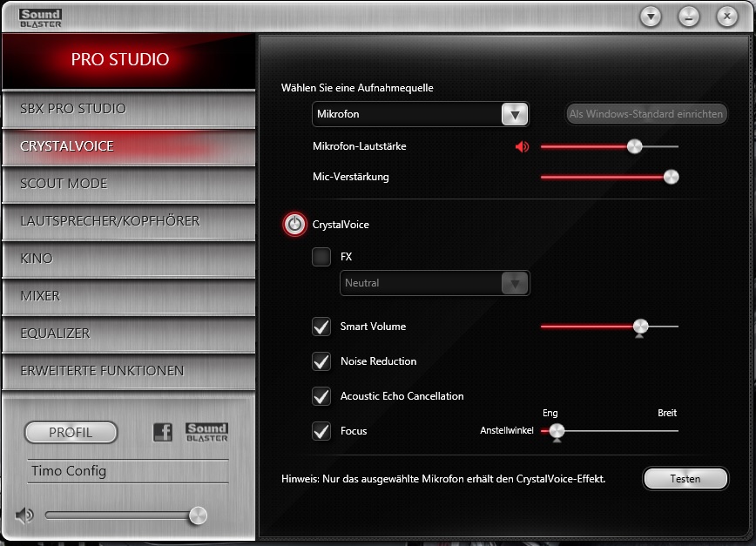The width and height of the screenshot is (756, 546).
Task: Open LAUTSPRECHER/KOPFHÖRER settings
Action: [x=129, y=221]
